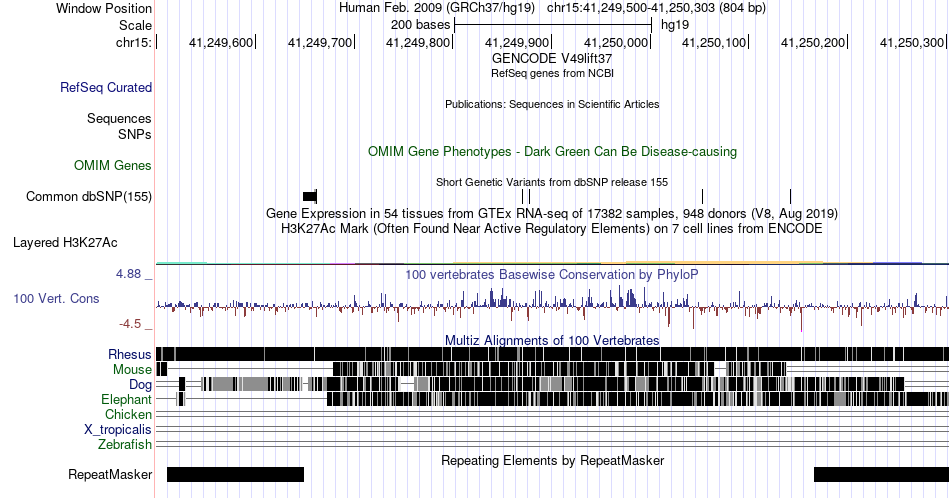Click the RepeatMasker track label
The image size is (950, 498).
tap(110, 474)
